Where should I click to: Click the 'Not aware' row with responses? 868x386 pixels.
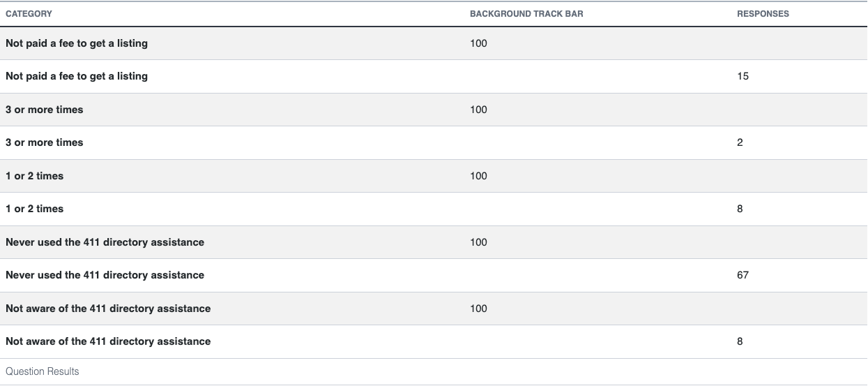tap(434, 341)
